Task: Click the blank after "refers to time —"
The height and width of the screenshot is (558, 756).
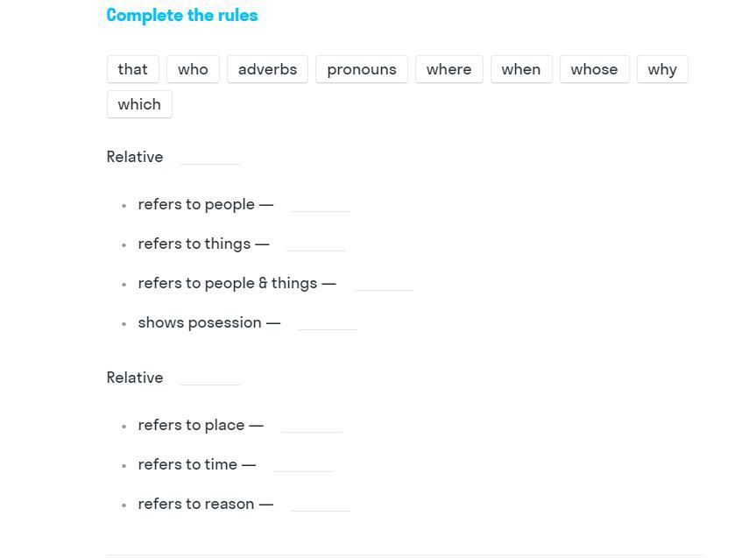Action: pos(303,464)
